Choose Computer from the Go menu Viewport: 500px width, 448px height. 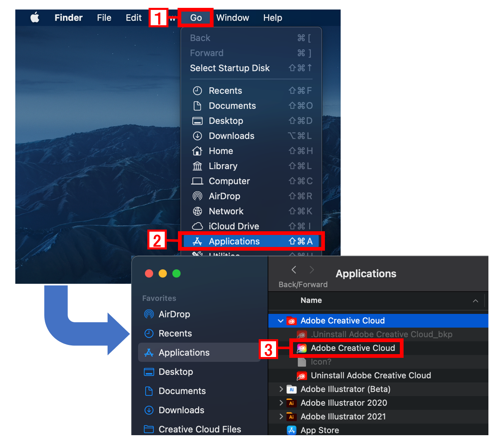(x=251, y=181)
